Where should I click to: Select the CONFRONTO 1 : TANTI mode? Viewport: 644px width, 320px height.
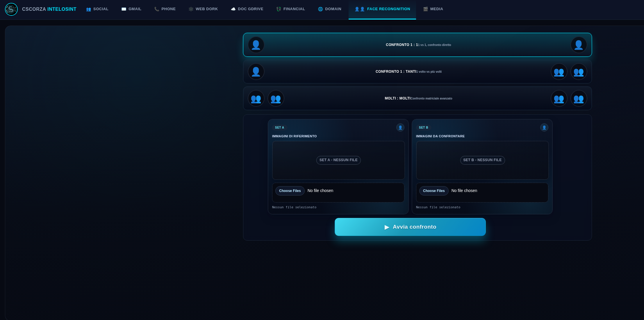(418, 72)
